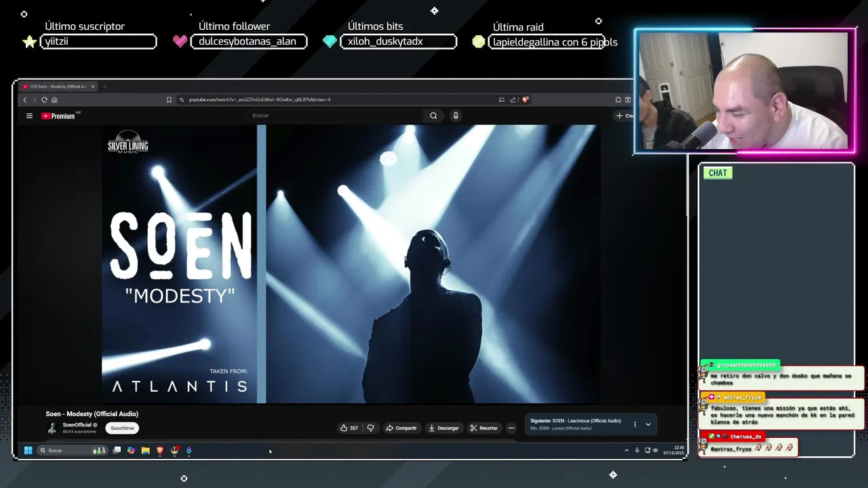Screen dimensions: 868x488
Task: Click the CHAT label on the overlay
Action: click(717, 173)
